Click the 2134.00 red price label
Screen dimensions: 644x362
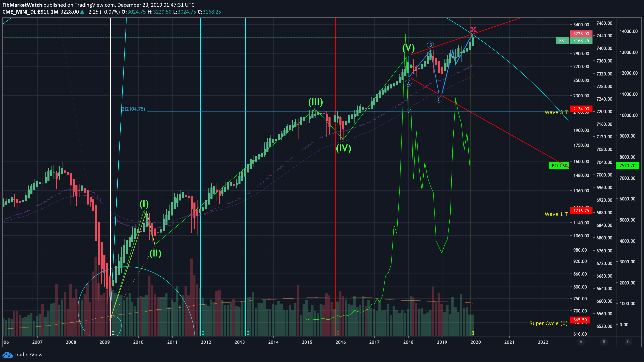tap(581, 109)
